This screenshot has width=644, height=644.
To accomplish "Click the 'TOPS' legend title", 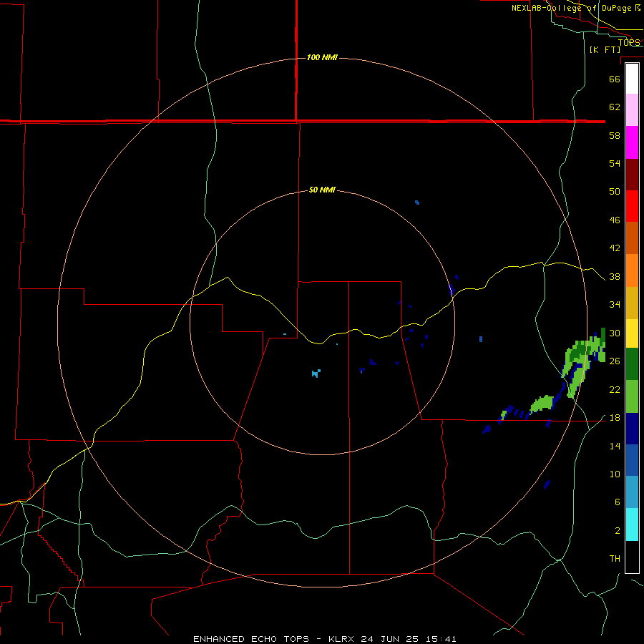I will pyautogui.click(x=629, y=43).
